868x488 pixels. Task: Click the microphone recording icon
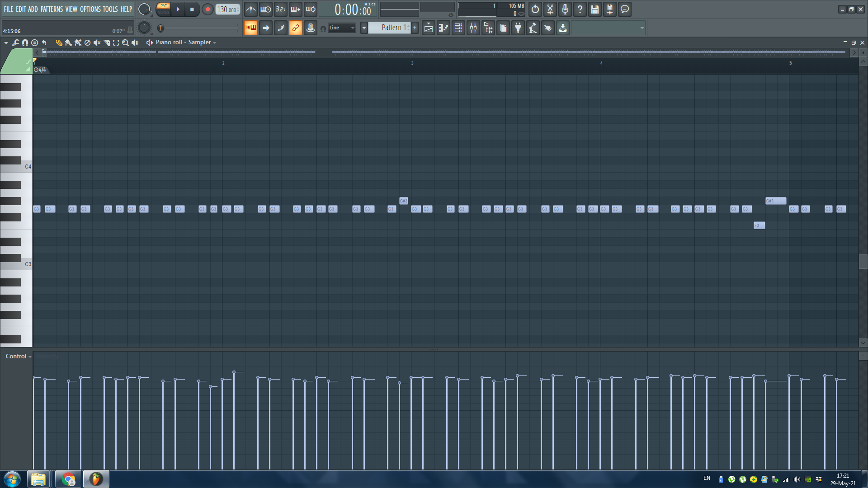pyautogui.click(x=565, y=9)
